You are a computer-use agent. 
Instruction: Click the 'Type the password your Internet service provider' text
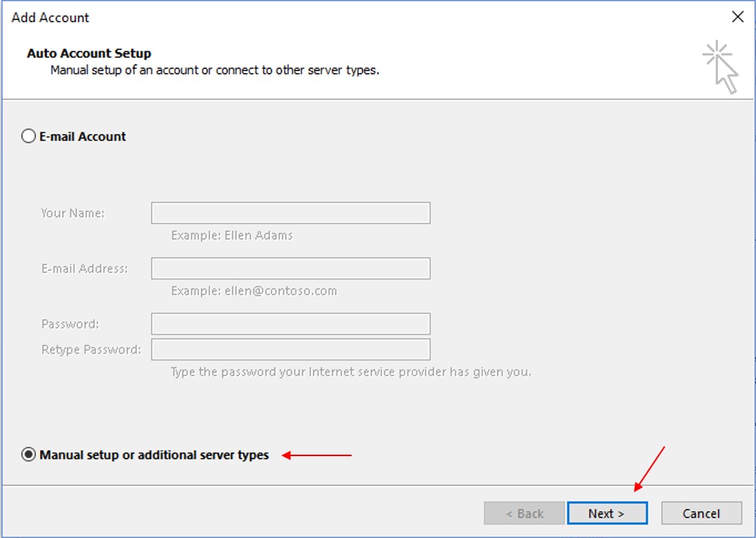tap(351, 371)
